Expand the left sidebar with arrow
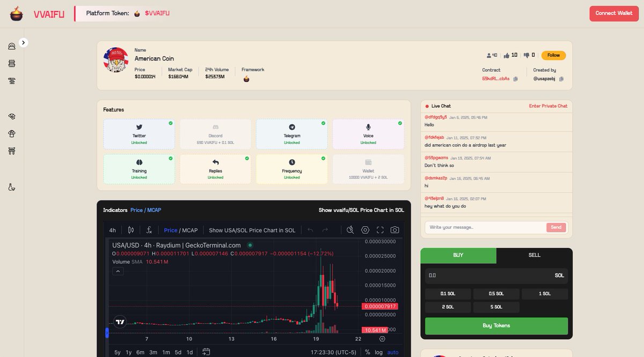This screenshot has width=644, height=357. point(24,42)
